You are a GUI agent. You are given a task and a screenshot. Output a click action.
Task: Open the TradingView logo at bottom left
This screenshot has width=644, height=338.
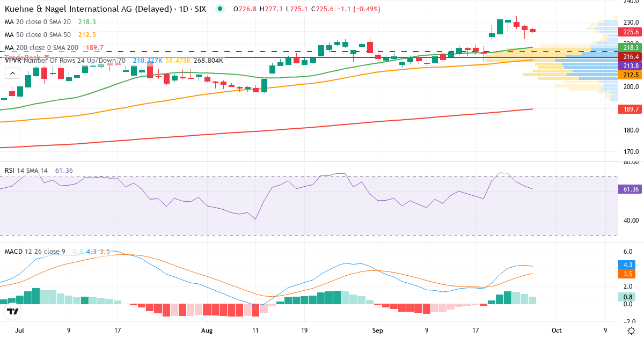click(x=12, y=311)
